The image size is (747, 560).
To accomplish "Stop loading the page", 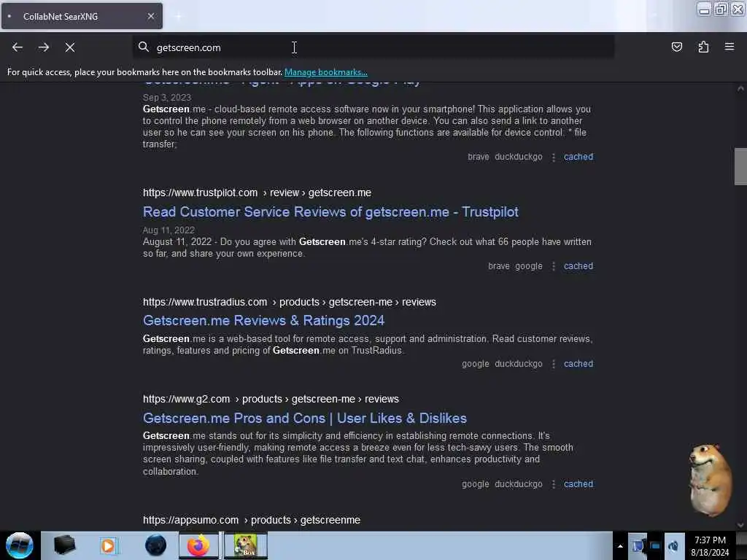I will click(70, 47).
